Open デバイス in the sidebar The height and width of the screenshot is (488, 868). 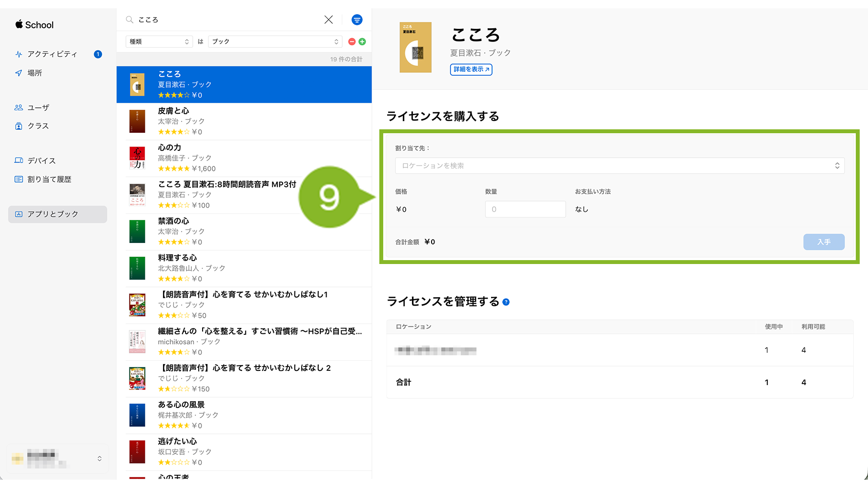[41, 161]
